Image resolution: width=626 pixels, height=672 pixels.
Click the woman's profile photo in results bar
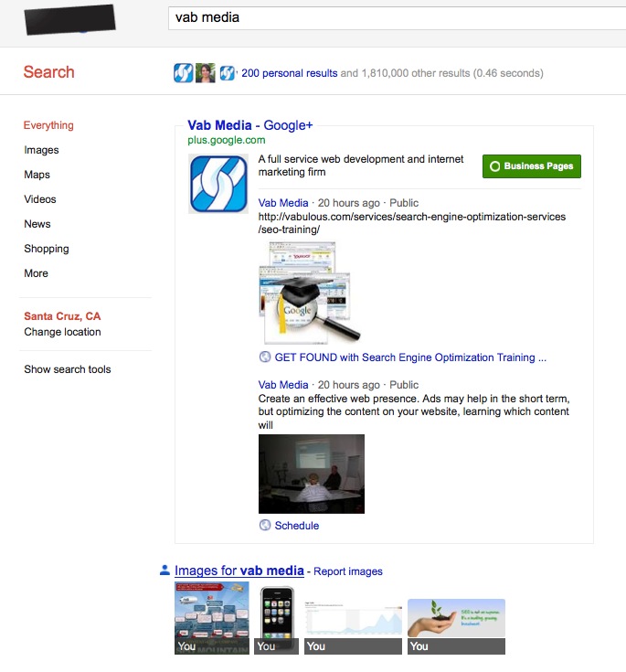coord(206,73)
